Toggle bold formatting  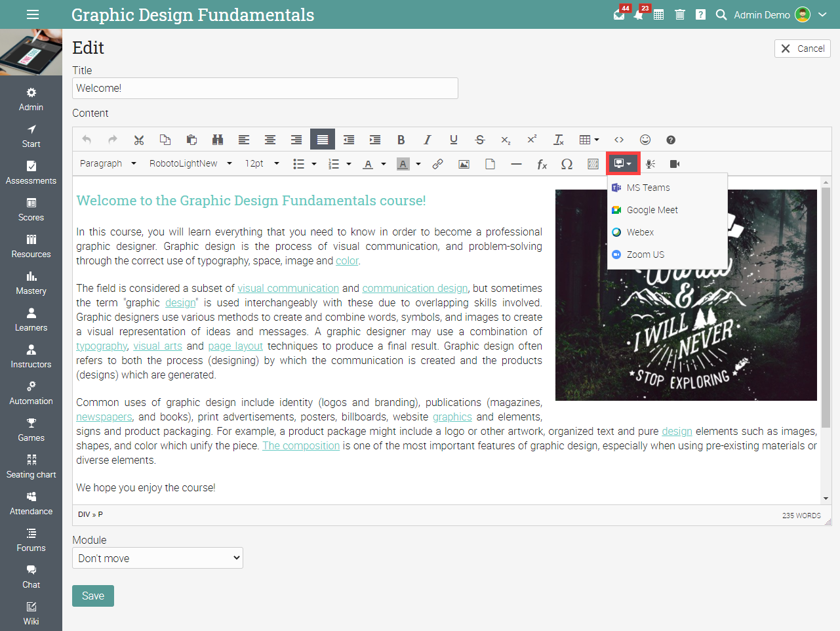click(x=401, y=140)
